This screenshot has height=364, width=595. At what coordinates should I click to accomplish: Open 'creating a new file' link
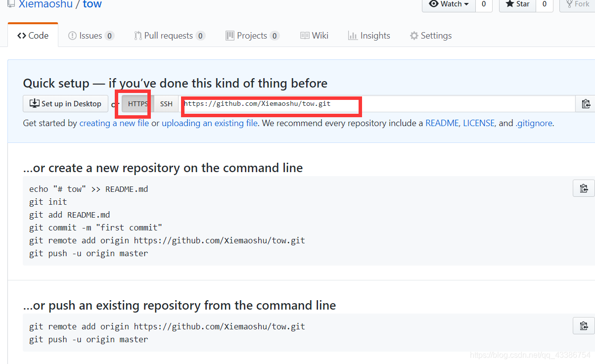pos(114,123)
